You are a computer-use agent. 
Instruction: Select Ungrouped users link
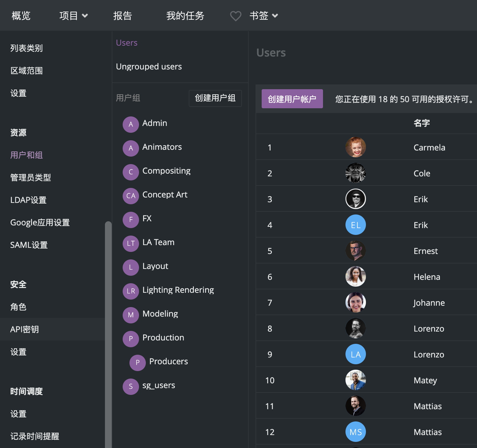(149, 66)
